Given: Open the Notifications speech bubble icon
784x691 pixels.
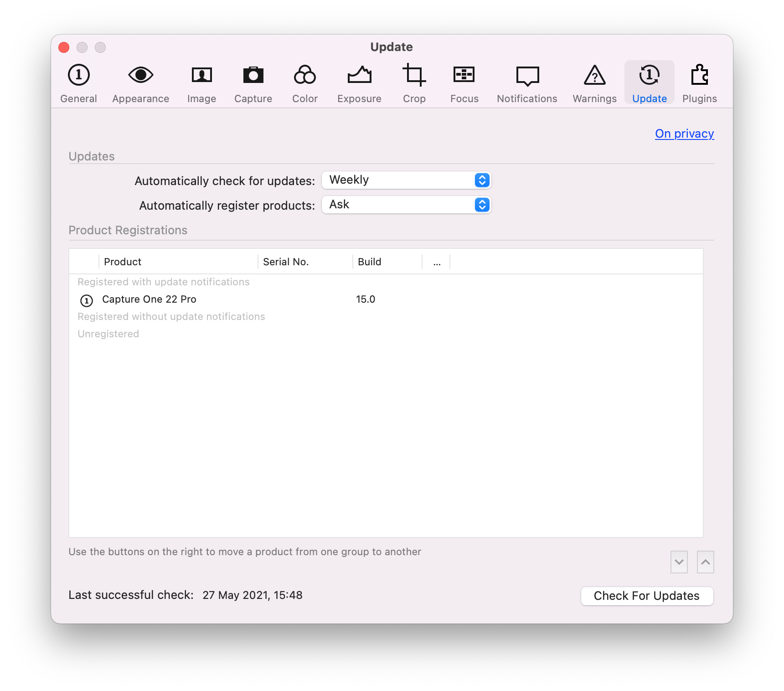Looking at the screenshot, I should 527,76.
